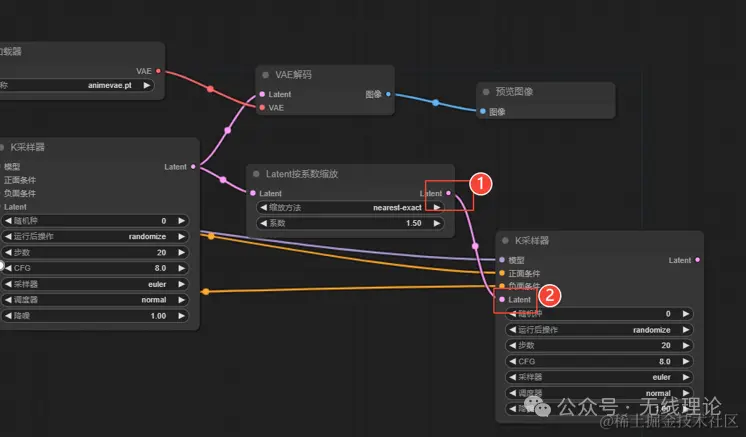
Task: Increase CFG in left K采样器
Action: (x=181, y=268)
